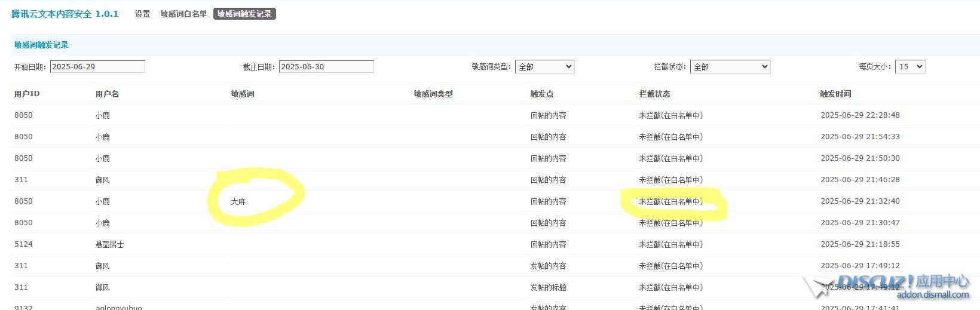Open the 拦截状态 dropdown
Image resolution: width=980 pixels, height=310 pixels.
point(730,67)
